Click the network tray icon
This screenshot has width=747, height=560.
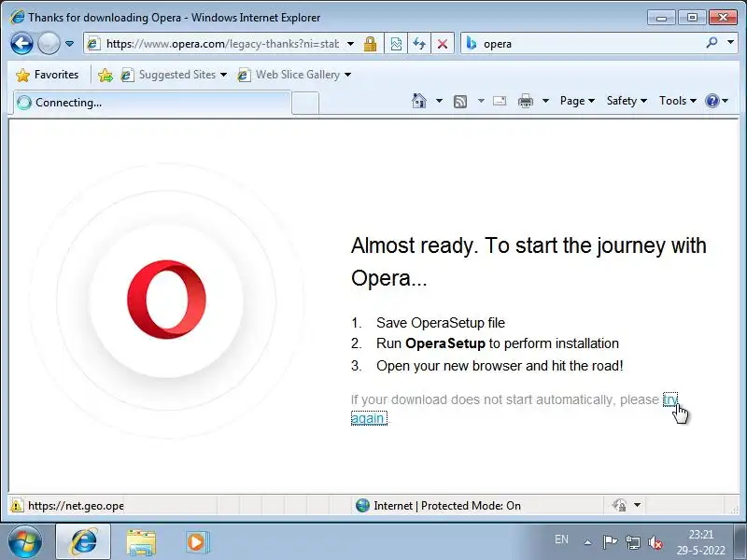click(633, 542)
